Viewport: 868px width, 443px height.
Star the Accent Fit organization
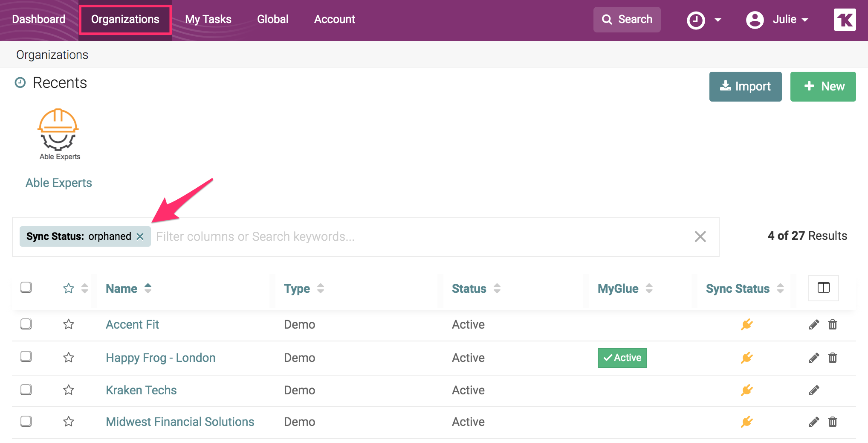point(69,324)
